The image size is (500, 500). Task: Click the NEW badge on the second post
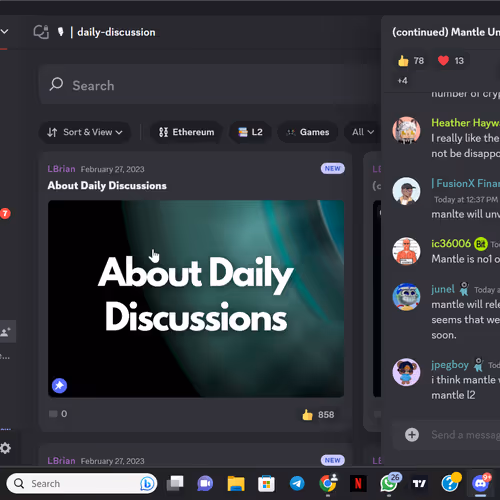tap(333, 460)
